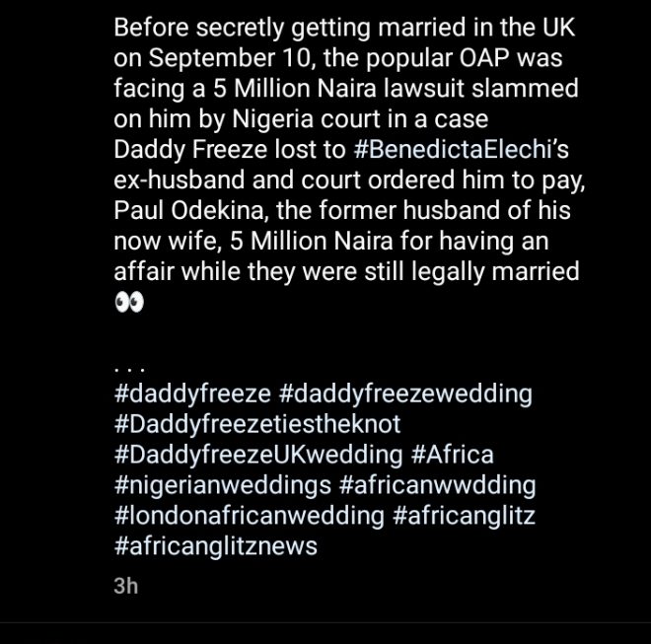Click the 3h post timestamp
Viewport: 651px width, 644px height.
(x=125, y=586)
